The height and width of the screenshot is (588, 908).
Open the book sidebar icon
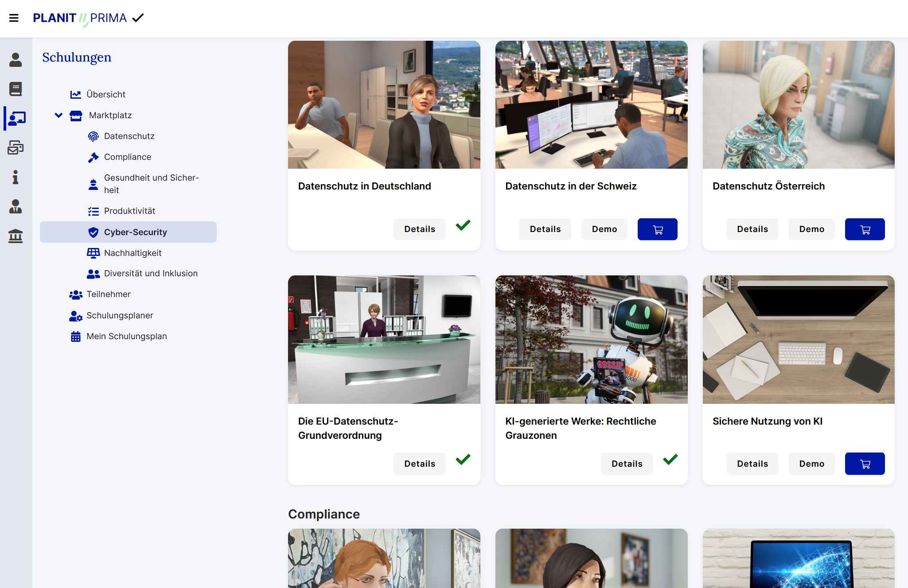pos(16,89)
